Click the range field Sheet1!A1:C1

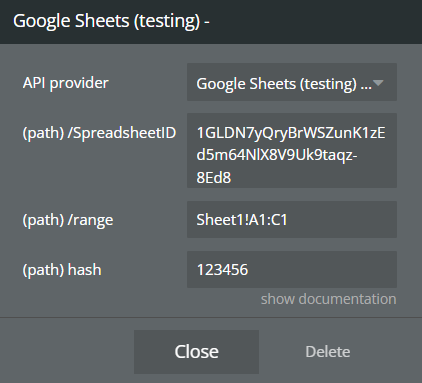pos(292,219)
